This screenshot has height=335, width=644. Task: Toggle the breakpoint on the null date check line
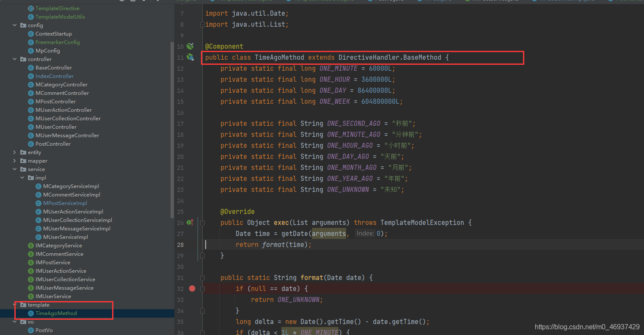[192, 288]
